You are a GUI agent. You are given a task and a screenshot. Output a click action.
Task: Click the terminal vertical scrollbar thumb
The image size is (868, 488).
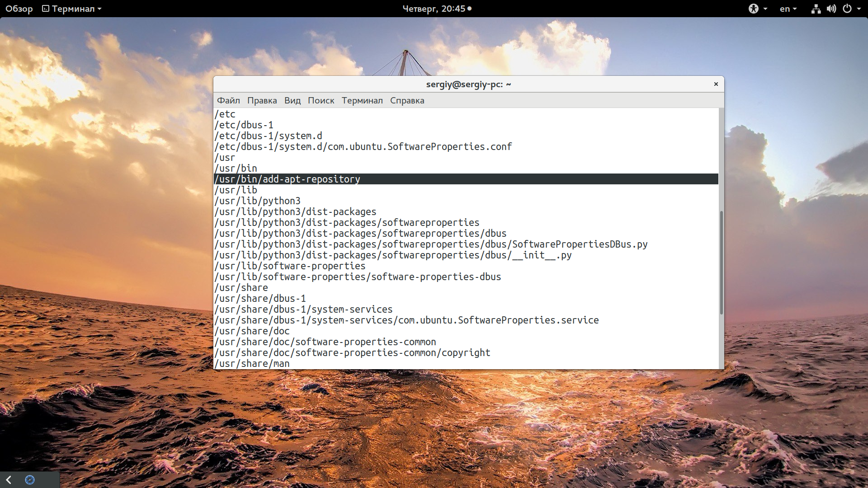tap(721, 263)
